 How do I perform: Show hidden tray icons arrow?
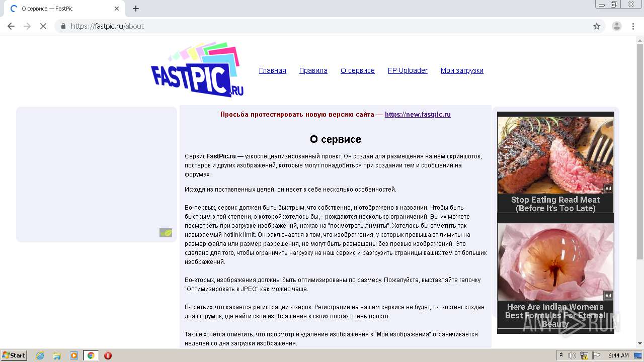click(561, 355)
